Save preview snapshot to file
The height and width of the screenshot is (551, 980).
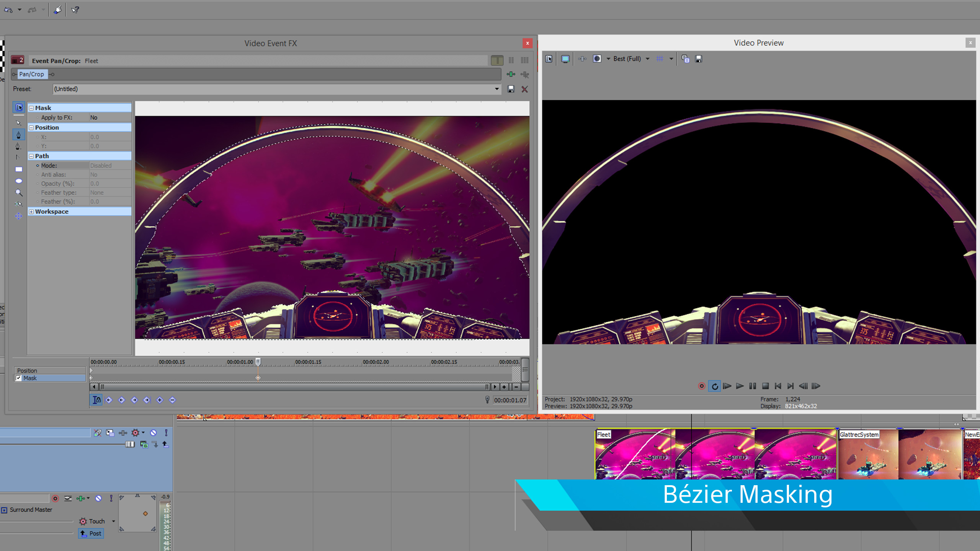698,59
